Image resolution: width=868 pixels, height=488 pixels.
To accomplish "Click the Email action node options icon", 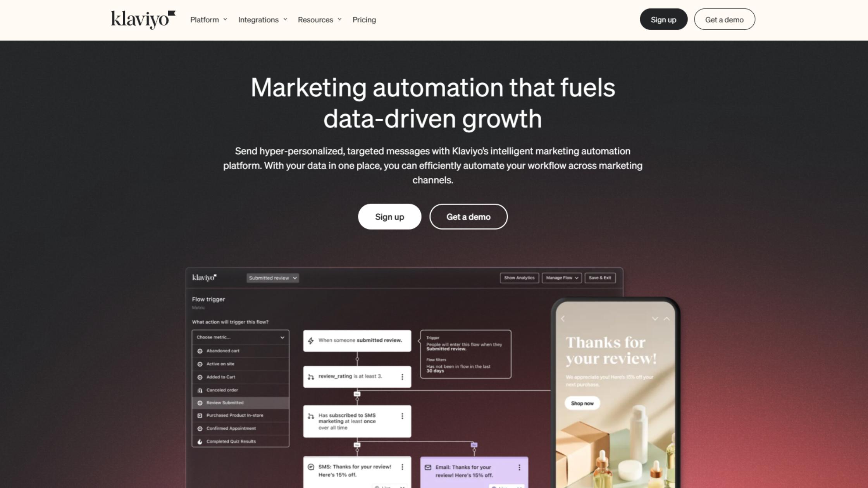I will pos(518,467).
